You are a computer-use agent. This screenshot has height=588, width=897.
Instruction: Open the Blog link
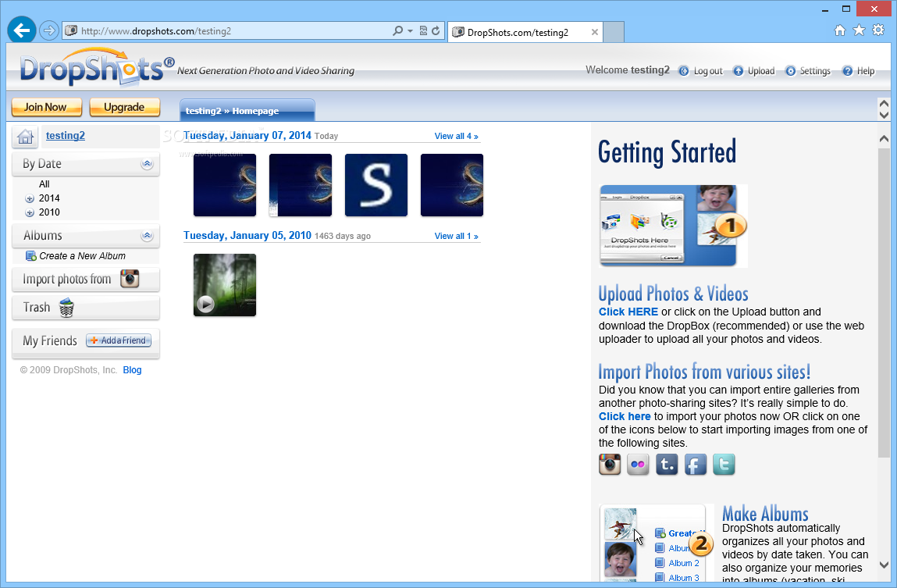(x=132, y=370)
